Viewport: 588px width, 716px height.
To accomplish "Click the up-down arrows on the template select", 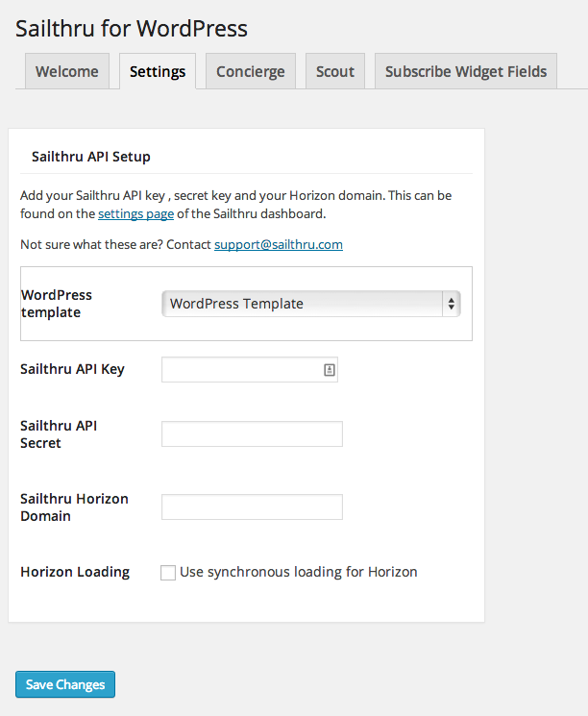I will (450, 304).
